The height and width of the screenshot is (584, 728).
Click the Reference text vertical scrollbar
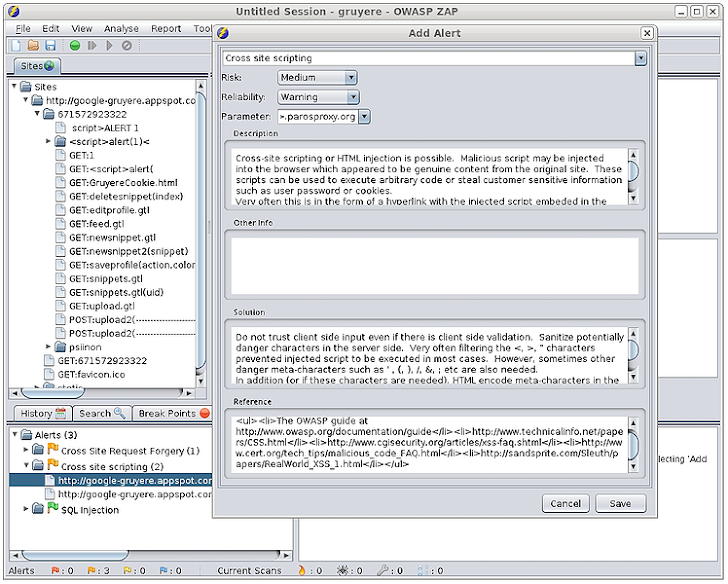(x=633, y=445)
